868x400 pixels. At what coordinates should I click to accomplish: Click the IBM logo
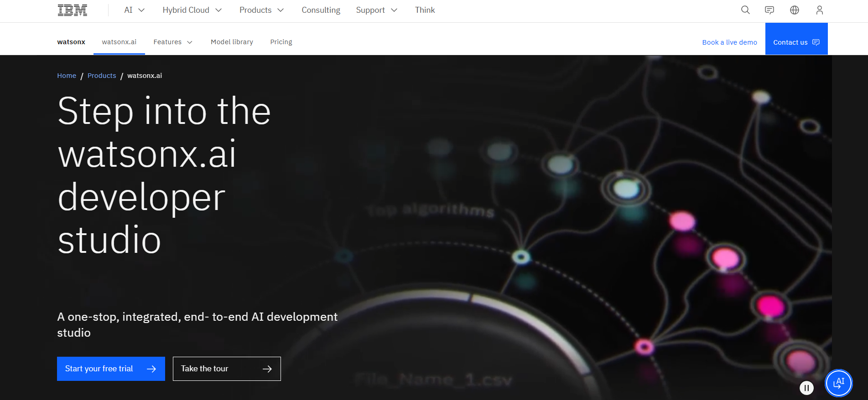coord(72,10)
